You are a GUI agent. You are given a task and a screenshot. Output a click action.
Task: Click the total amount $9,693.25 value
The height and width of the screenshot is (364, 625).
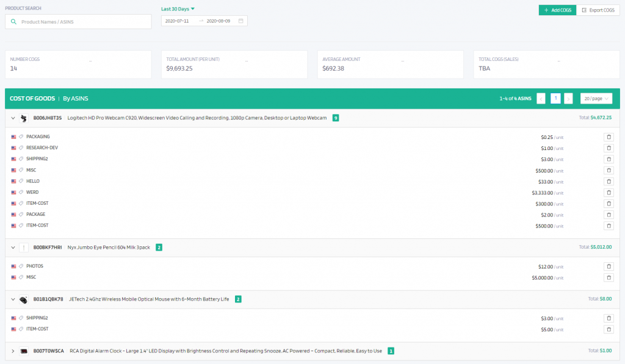179,68
